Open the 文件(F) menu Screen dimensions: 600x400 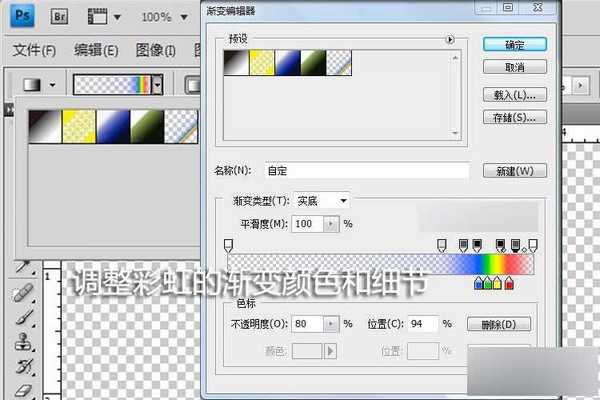tap(35, 51)
